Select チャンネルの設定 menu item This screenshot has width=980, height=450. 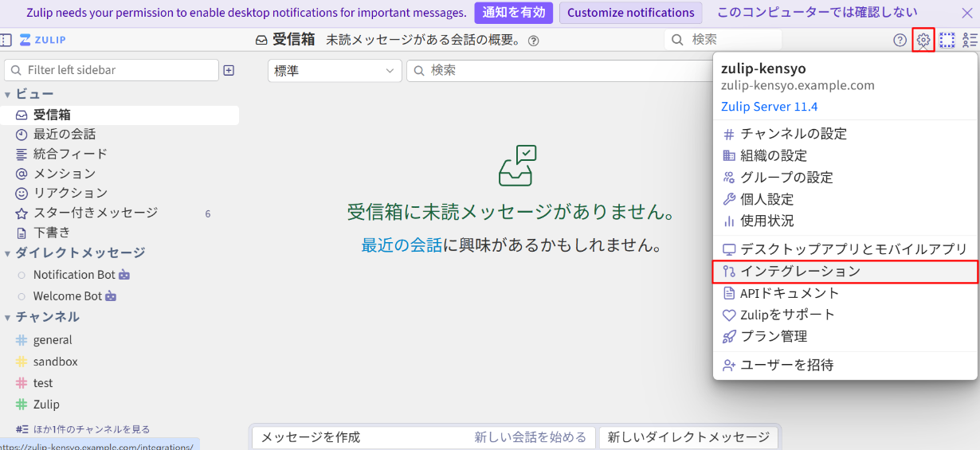point(845,134)
